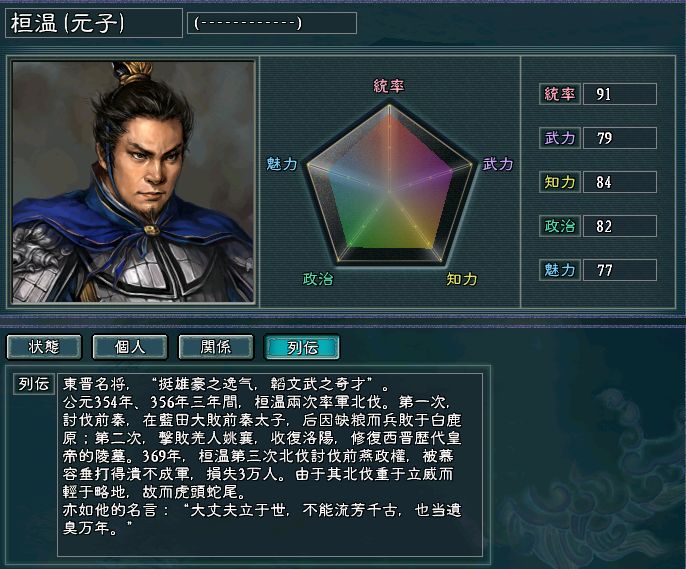
Task: Click the 魅力 stat label button
Action: 560,270
